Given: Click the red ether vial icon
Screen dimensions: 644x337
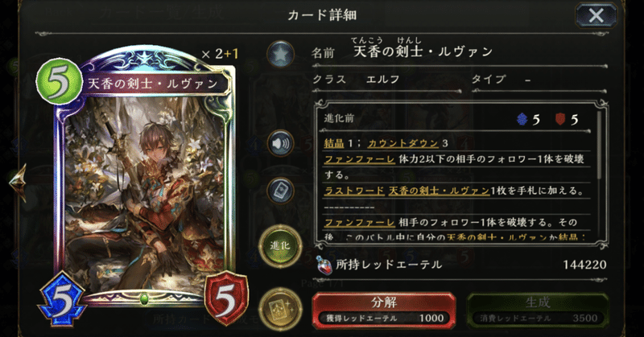Looking at the screenshot, I should [324, 265].
